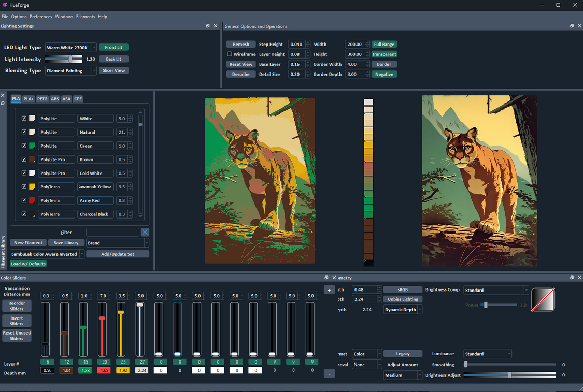Clear the filament filter with the X icon

click(145, 233)
